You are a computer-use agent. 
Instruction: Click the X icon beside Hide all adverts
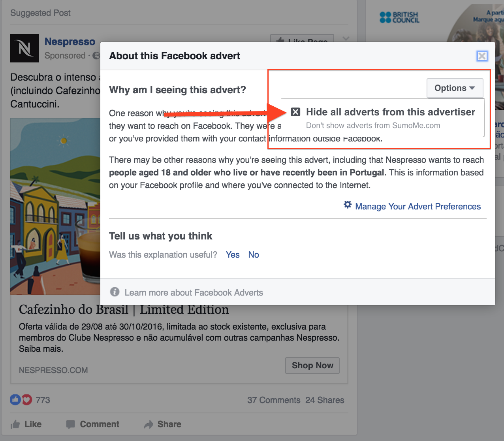(295, 112)
